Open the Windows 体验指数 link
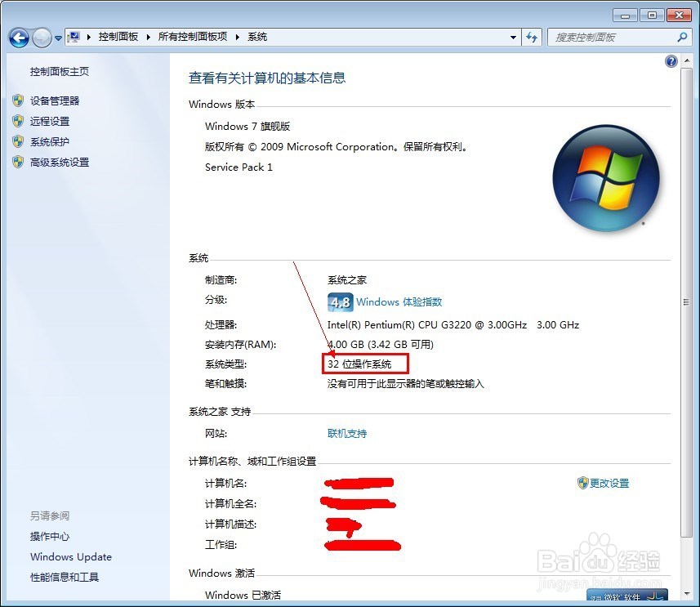 399,302
